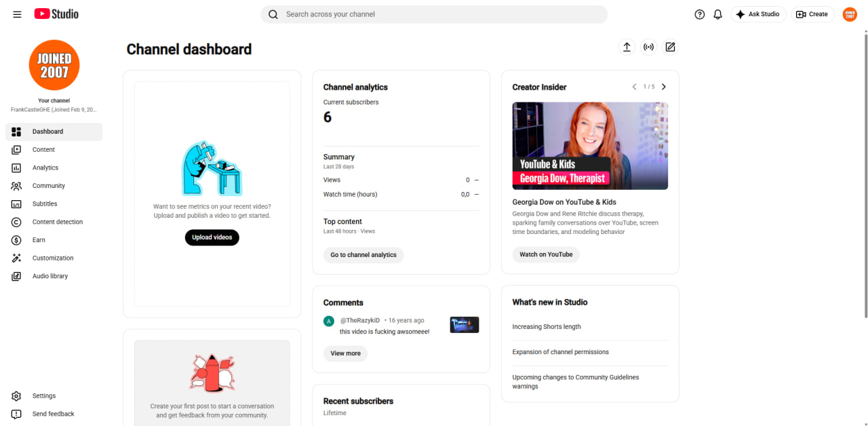Click the Watch on YouTube button
The width and height of the screenshot is (868, 426).
tap(546, 254)
